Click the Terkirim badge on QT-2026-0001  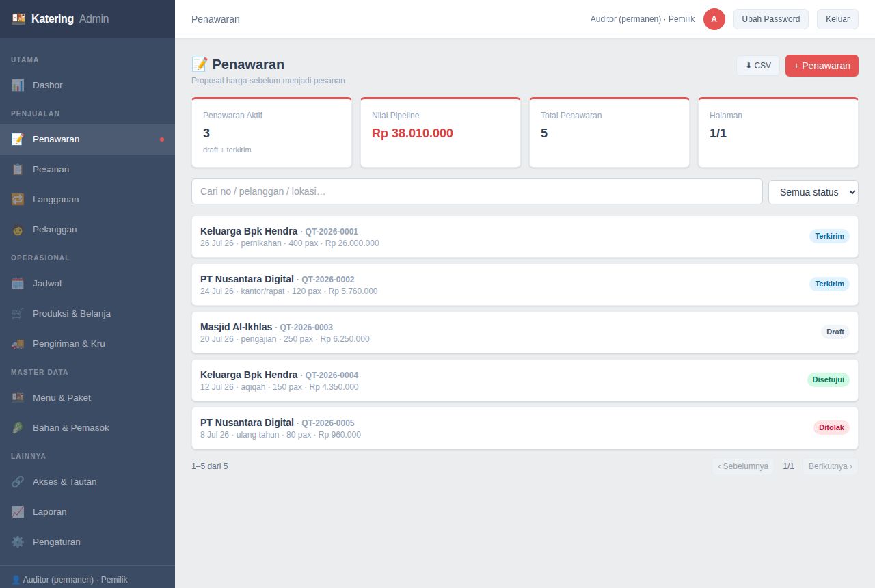830,236
